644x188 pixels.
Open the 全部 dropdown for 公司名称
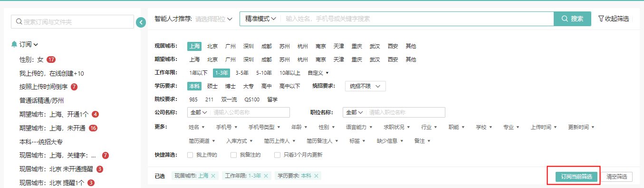click(199, 112)
